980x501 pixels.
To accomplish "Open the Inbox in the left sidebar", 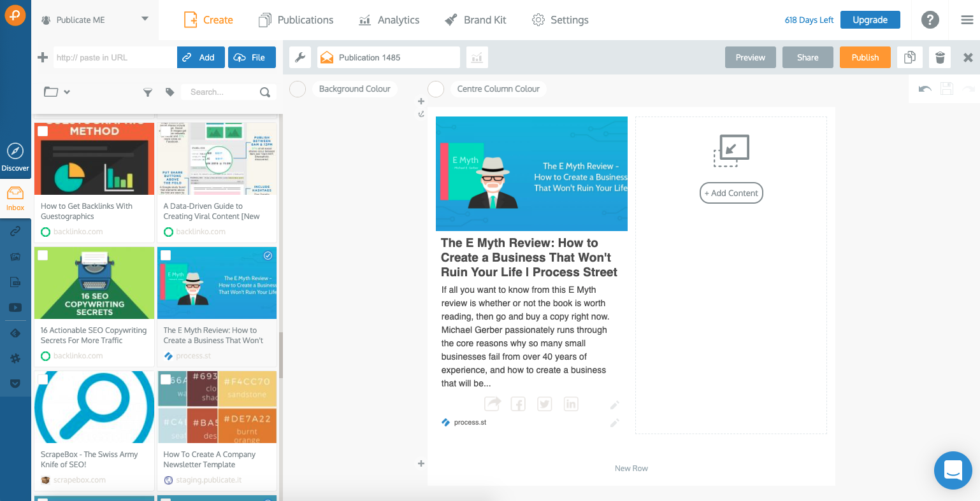I will (x=15, y=198).
